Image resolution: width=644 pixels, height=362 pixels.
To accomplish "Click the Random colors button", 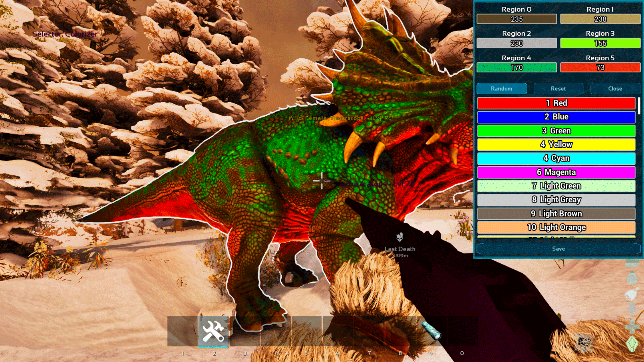I will [x=501, y=88].
